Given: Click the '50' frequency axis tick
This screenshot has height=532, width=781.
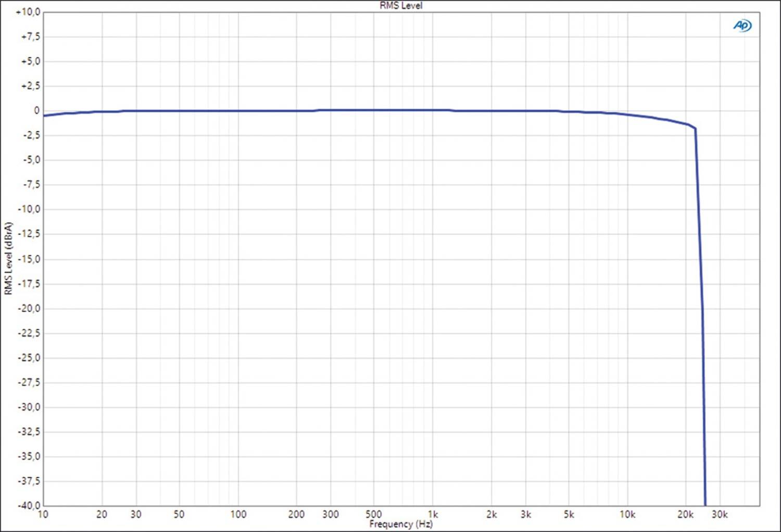Looking at the screenshot, I should [179, 514].
